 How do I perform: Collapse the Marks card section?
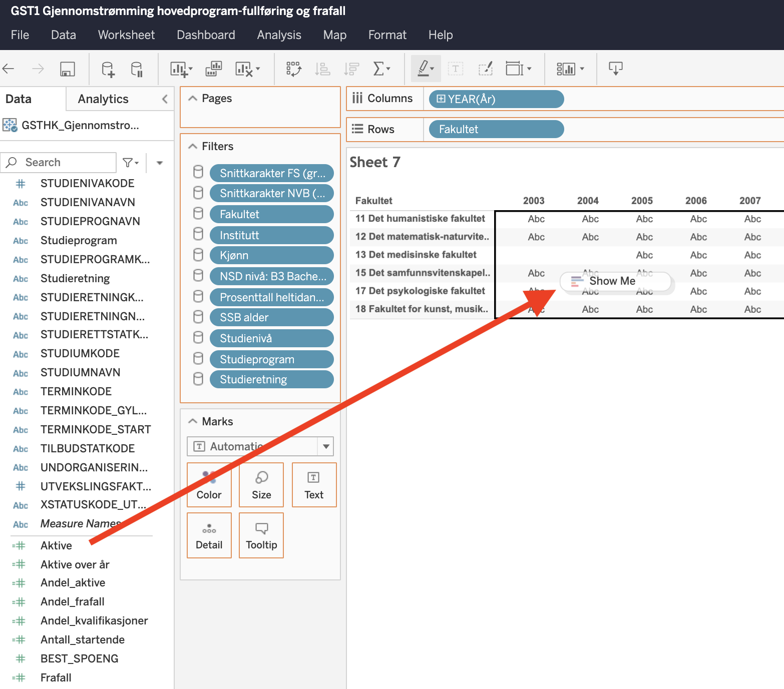click(x=193, y=422)
